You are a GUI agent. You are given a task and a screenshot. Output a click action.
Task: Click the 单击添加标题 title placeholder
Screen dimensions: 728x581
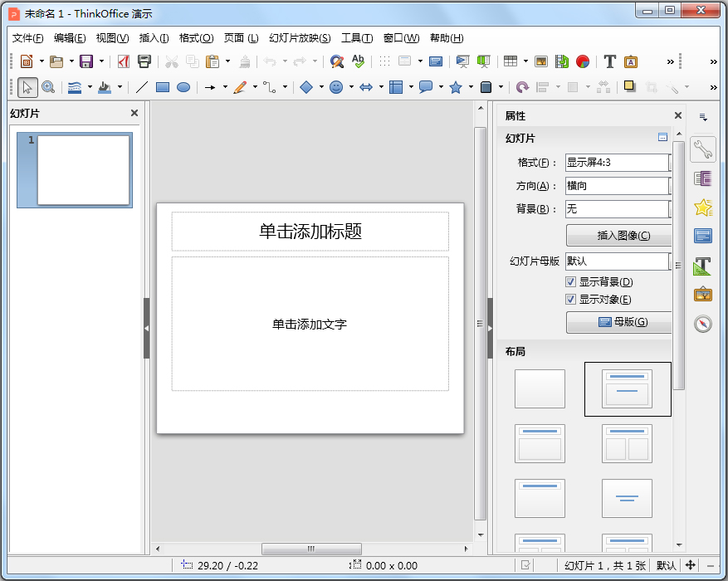click(x=310, y=231)
